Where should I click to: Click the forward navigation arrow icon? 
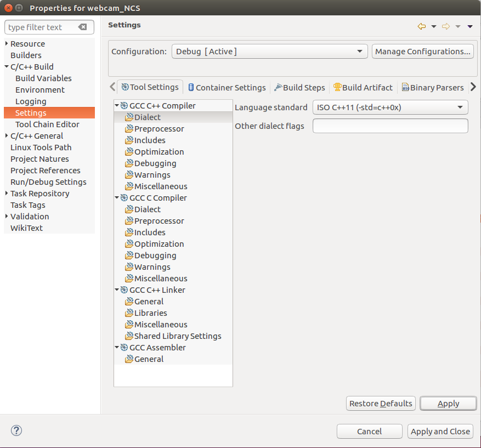tap(446, 26)
